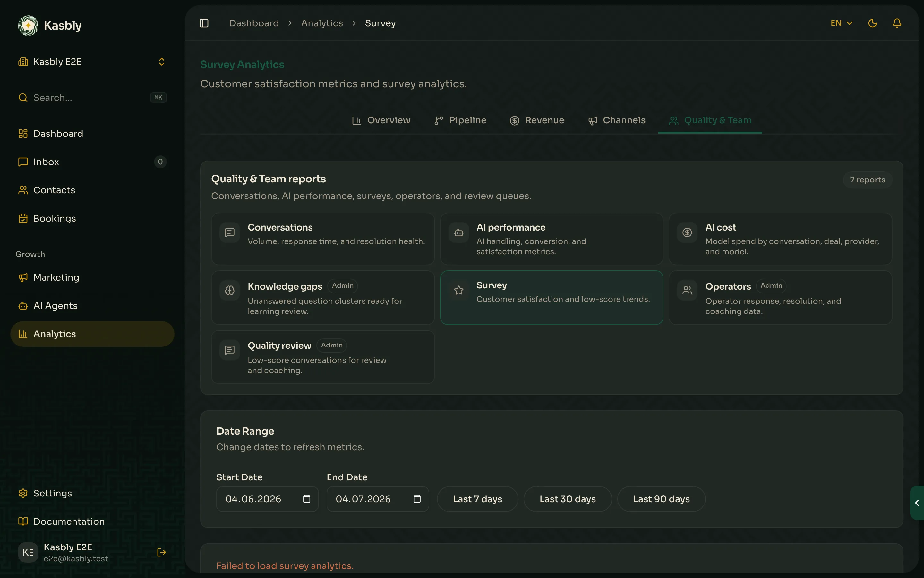Open the Conversations report card

click(x=323, y=239)
